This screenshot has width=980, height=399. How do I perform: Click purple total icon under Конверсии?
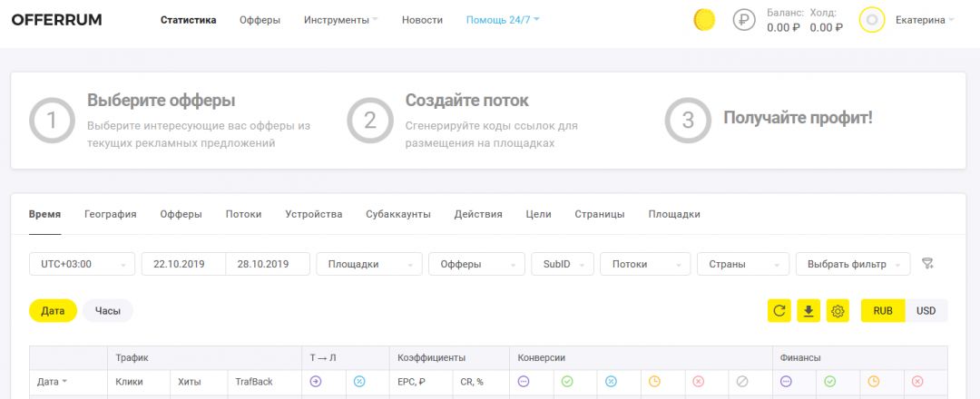(x=524, y=382)
